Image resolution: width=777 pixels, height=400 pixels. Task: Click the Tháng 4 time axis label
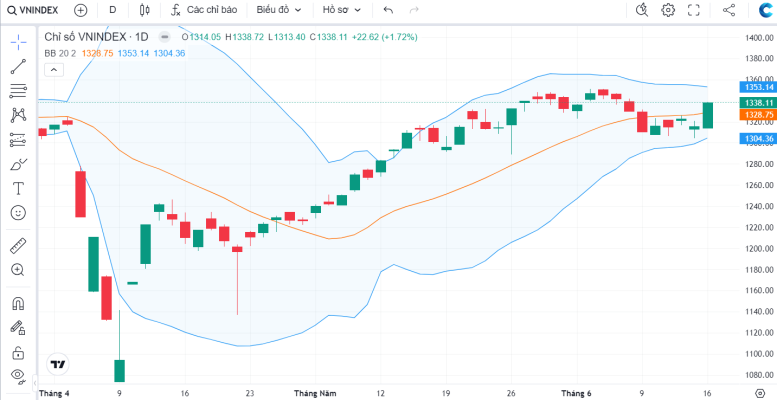tap(54, 394)
